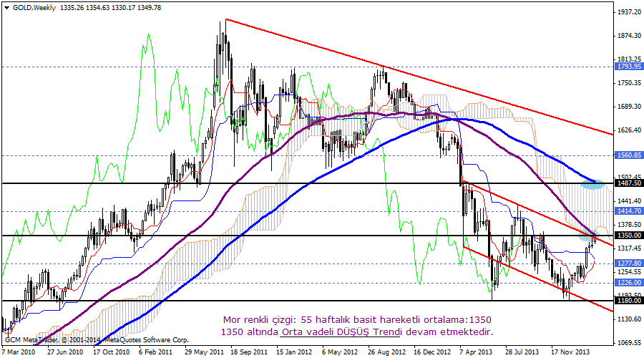This screenshot has height=358, width=644.
Task: Click the 1793.95 price level label
Action: 628,67
